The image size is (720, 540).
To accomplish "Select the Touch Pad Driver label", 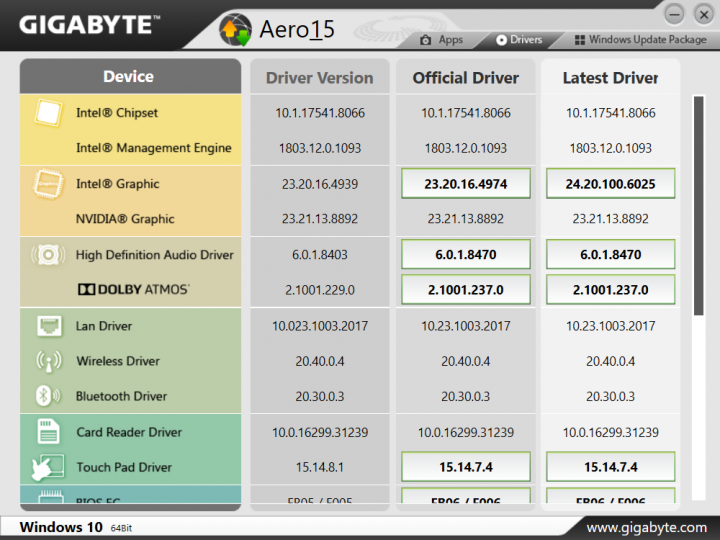I will pos(124,467).
